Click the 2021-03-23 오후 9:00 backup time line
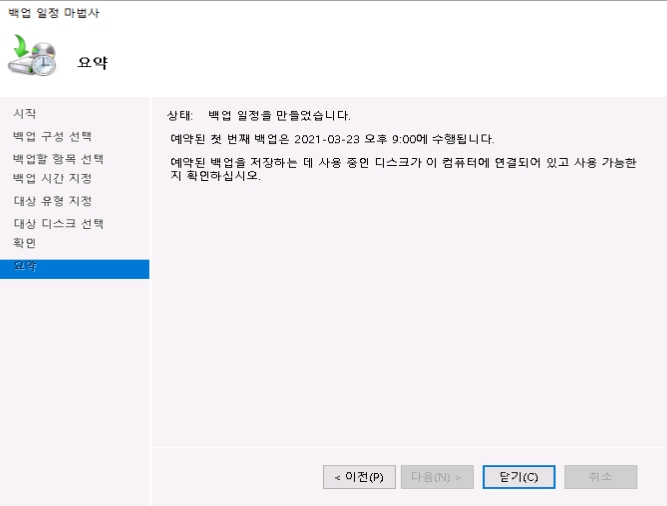Viewport: 667px width, 506px height. tap(332, 139)
